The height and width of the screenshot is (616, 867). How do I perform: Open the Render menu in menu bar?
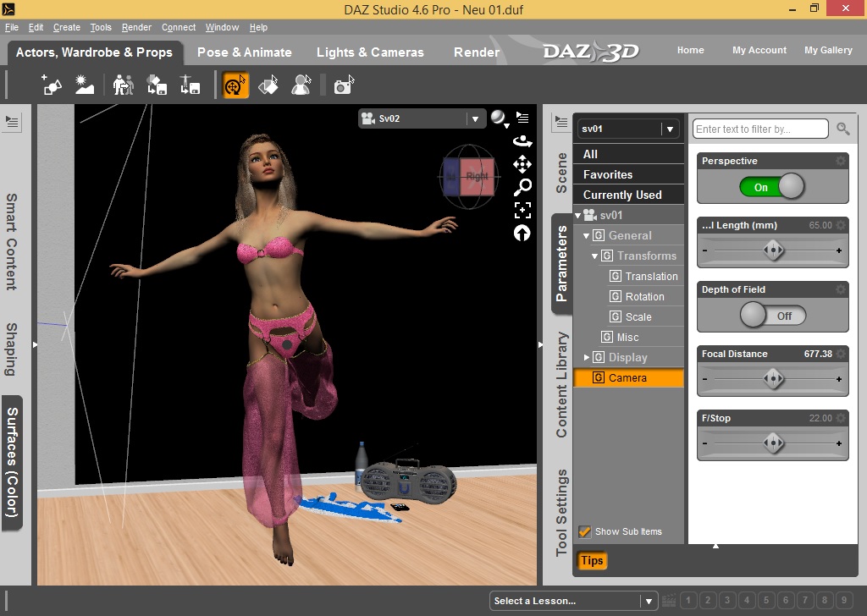click(x=136, y=27)
